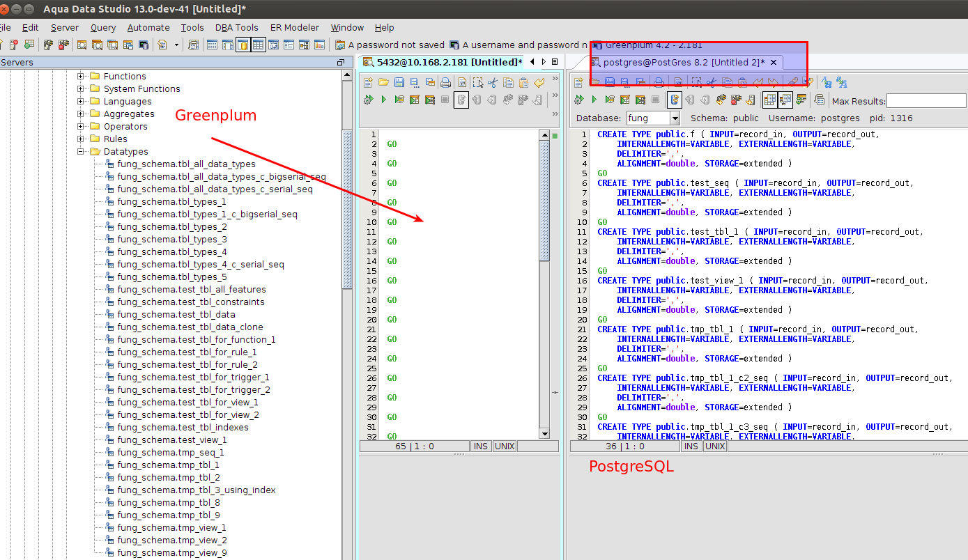Click the execute-edit grid icon in left editor
Image resolution: width=968 pixels, height=560 pixels.
click(415, 100)
